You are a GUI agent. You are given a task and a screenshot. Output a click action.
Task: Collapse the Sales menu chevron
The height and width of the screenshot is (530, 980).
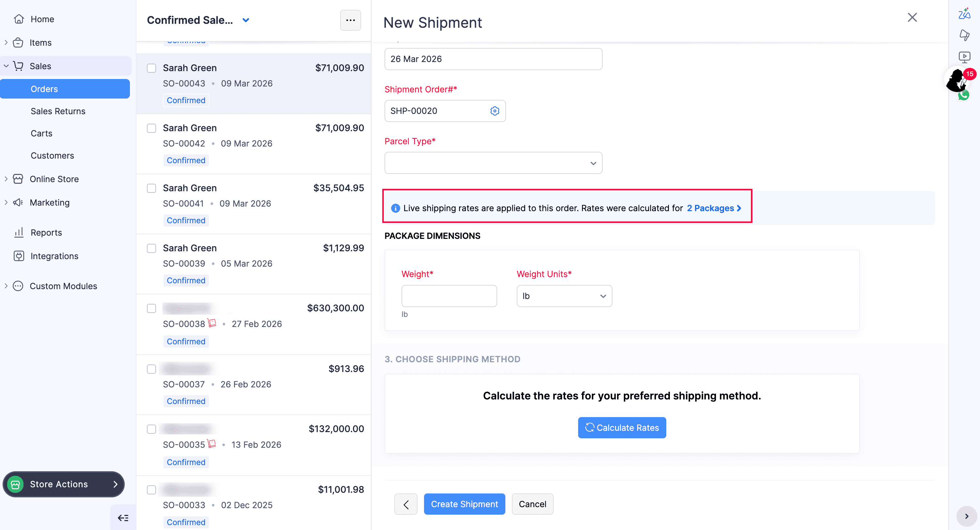click(6, 66)
